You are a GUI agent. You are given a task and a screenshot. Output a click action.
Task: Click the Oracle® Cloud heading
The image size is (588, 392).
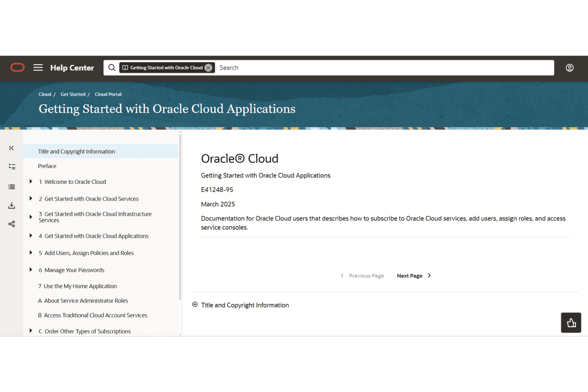[240, 158]
